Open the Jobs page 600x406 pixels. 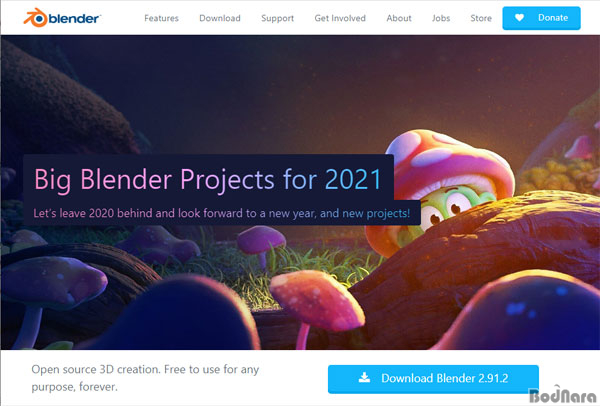tap(441, 18)
